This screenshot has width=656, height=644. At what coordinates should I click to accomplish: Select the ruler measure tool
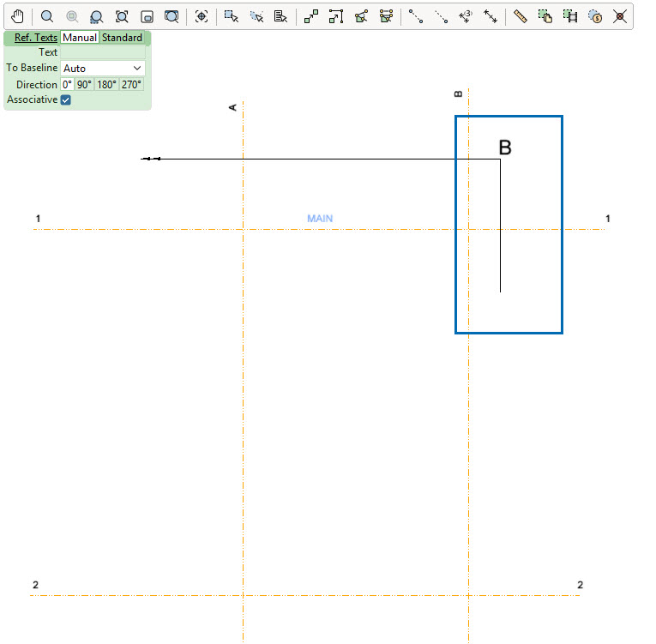521,17
